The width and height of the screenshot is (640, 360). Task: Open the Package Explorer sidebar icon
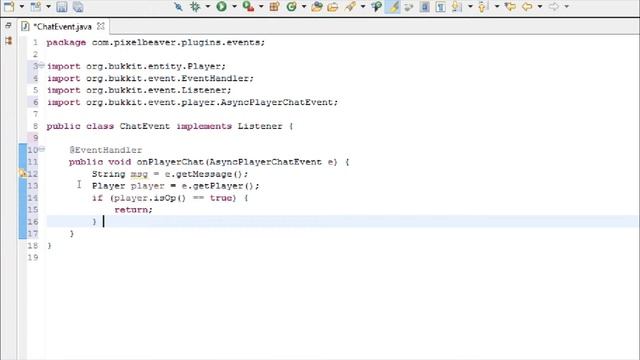(x=9, y=40)
